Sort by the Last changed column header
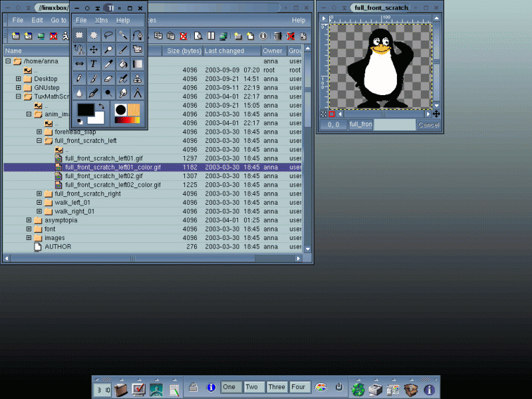The image size is (532, 399). coord(232,51)
